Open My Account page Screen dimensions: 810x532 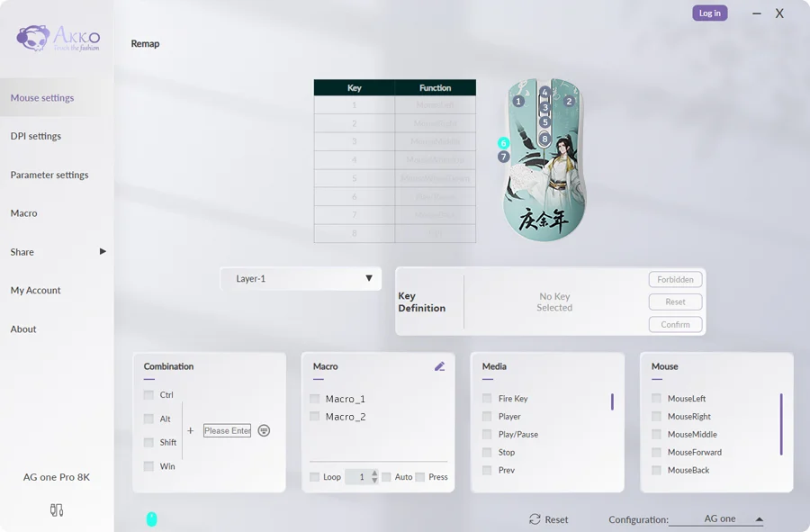pyautogui.click(x=36, y=290)
